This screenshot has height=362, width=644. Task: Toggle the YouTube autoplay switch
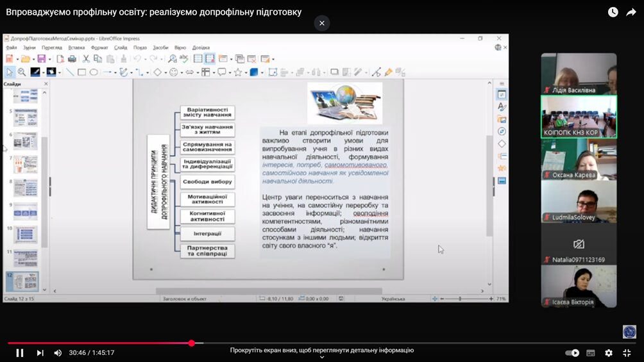click(572, 353)
